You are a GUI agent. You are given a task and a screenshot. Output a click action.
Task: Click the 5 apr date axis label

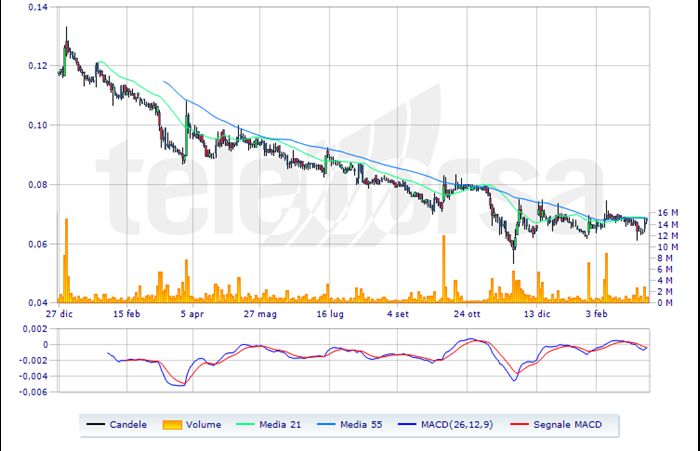pos(192,313)
